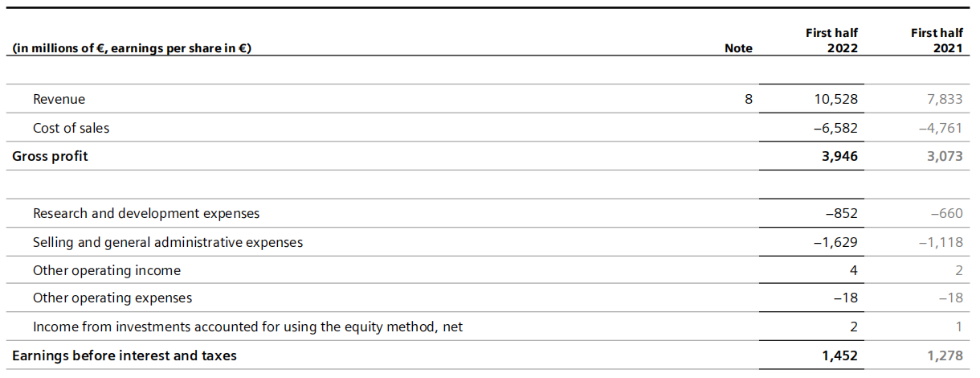Select the R&D expense value −852
The width and height of the screenshot is (980, 378).
841,213
